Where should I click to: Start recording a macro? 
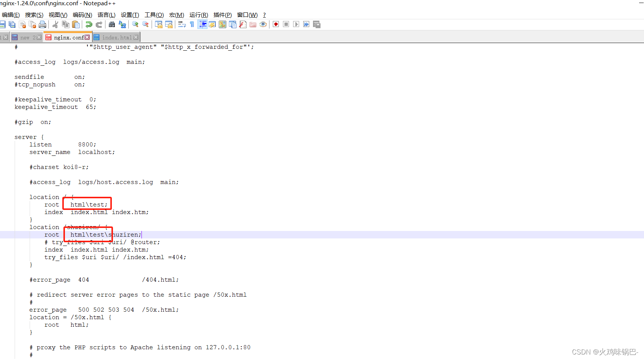pos(275,24)
